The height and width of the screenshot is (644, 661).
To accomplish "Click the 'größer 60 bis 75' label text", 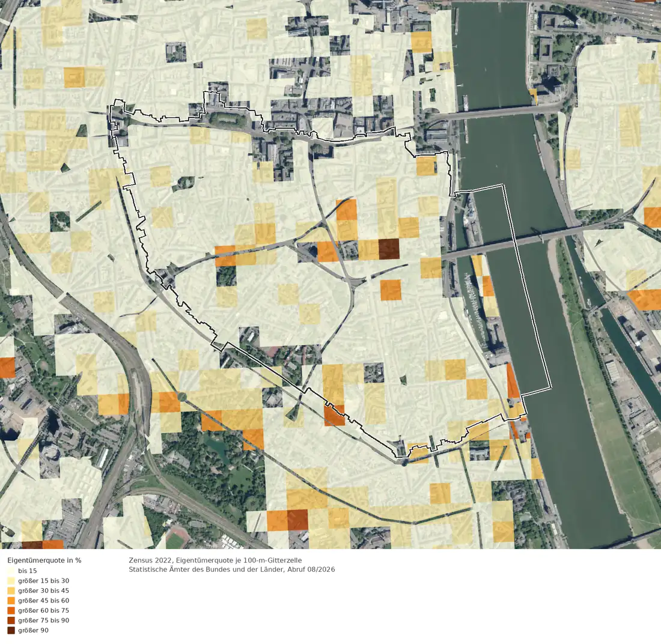I will coord(43,610).
